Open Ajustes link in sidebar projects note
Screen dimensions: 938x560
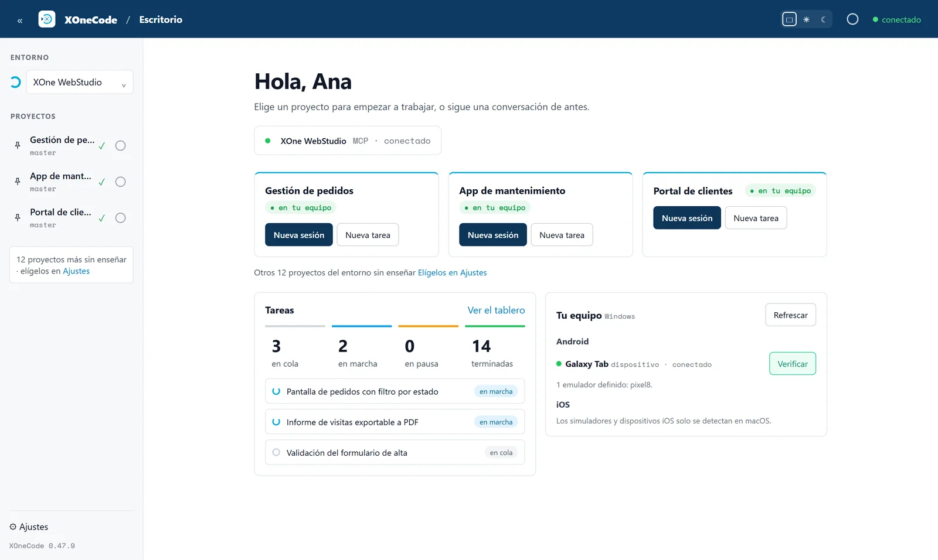76,271
